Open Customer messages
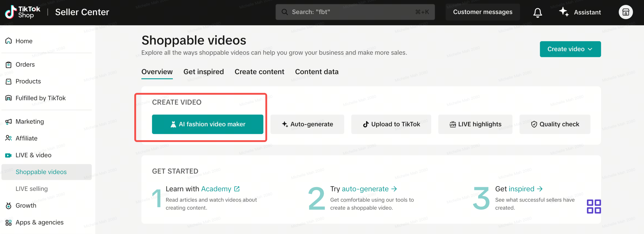Image resolution: width=644 pixels, height=234 pixels. pos(483,12)
